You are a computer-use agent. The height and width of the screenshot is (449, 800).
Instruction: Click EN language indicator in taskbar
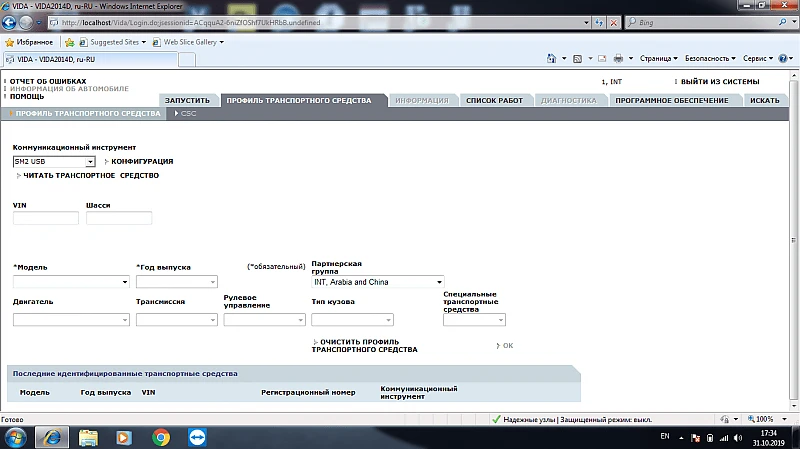[665, 436]
